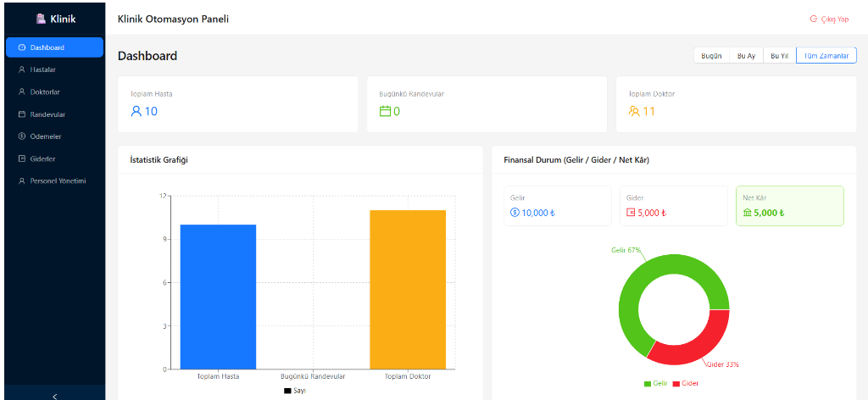Open Giderler from the sidebar
The width and height of the screenshot is (868, 400).
55,158
